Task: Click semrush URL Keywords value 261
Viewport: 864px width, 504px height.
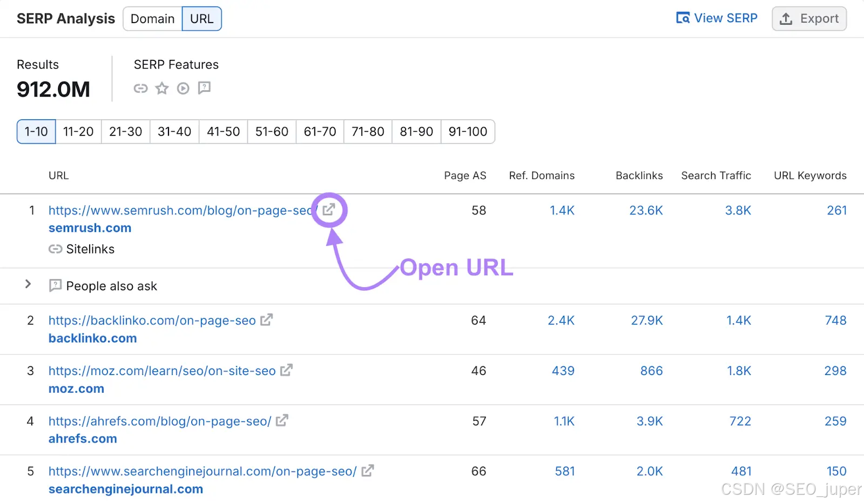Action: 837,210
